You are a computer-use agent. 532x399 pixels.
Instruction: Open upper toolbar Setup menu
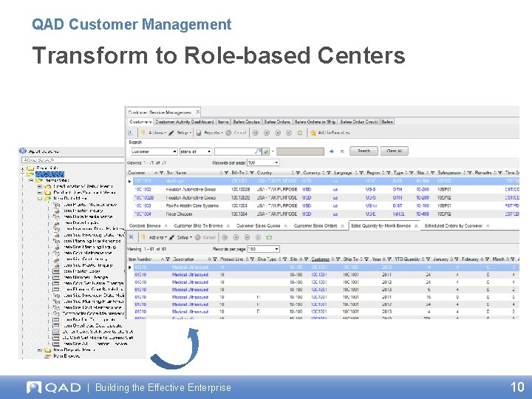[x=180, y=133]
